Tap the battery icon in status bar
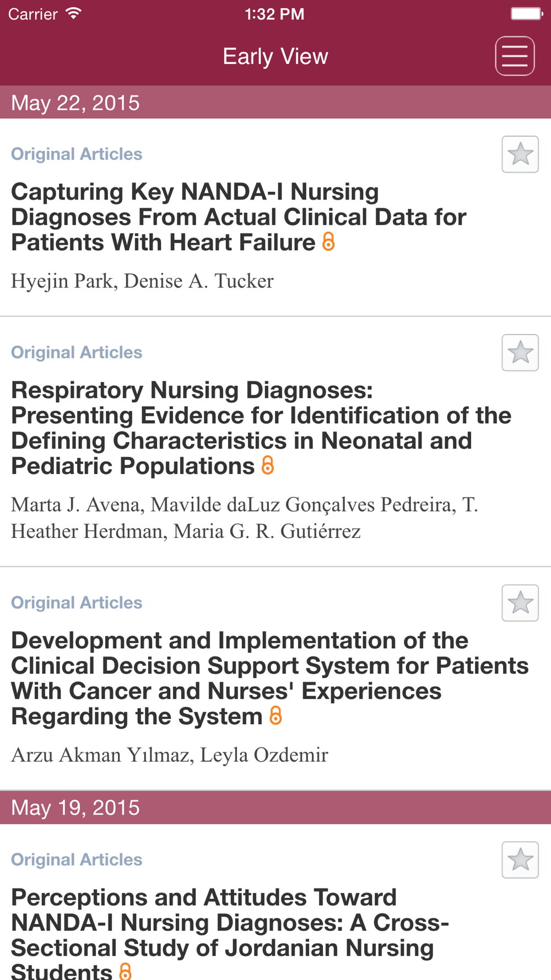This screenshot has width=551, height=980. click(x=527, y=13)
